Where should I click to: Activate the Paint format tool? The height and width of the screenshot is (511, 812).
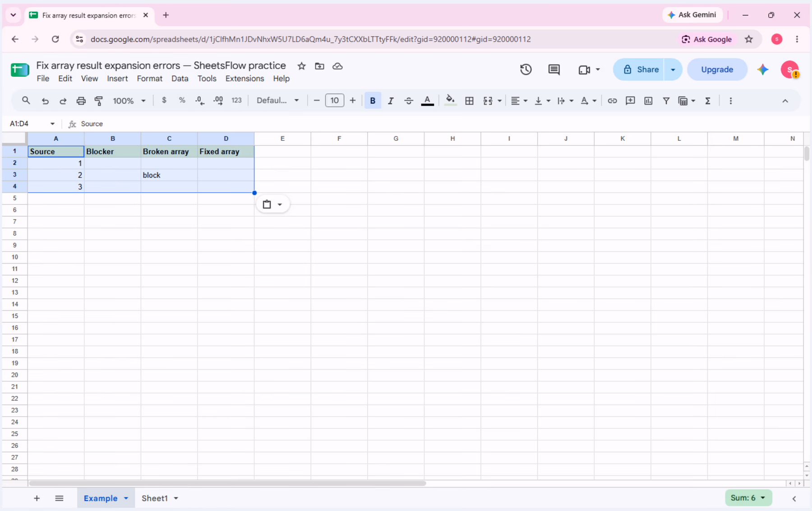99,101
